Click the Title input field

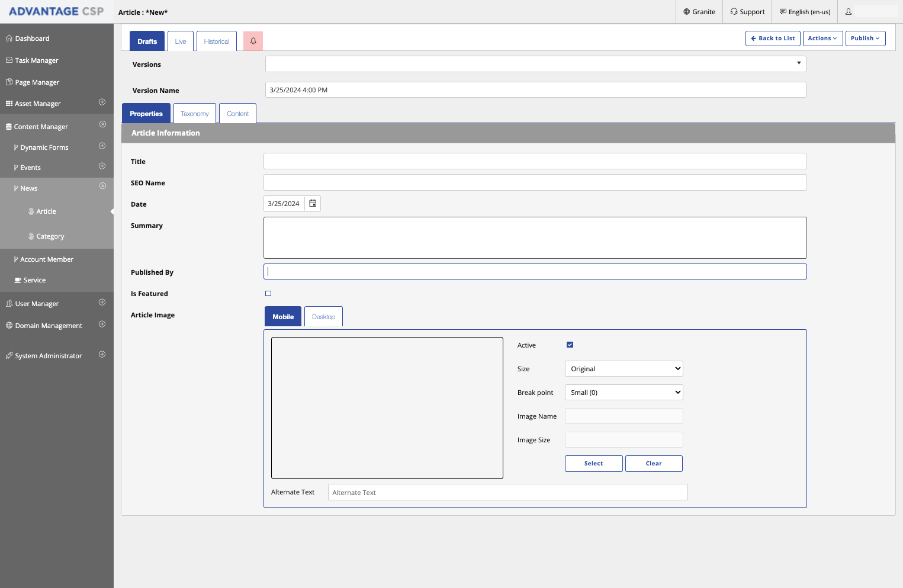click(535, 161)
